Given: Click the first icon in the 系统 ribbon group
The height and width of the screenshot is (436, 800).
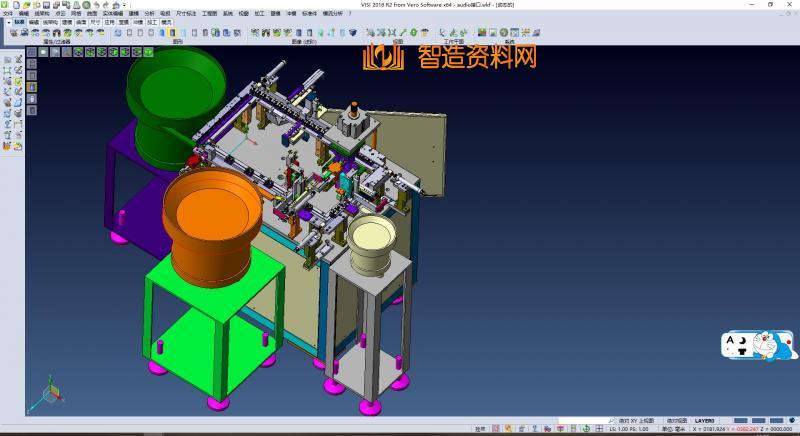Looking at the screenshot, I should point(479,33).
